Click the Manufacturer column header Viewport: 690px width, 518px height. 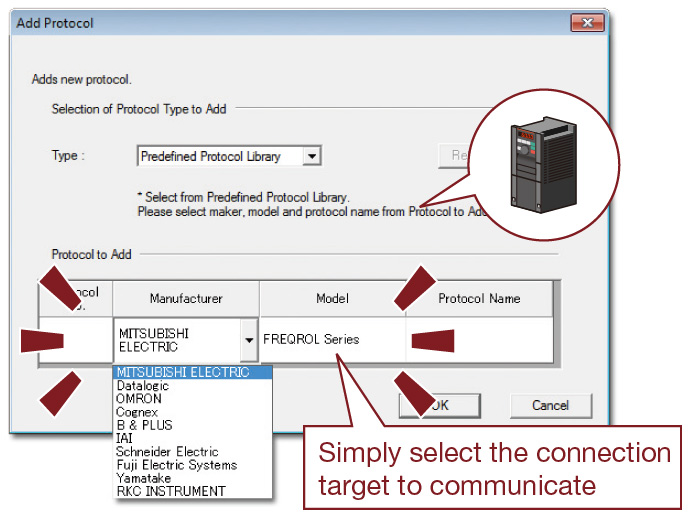point(186,298)
